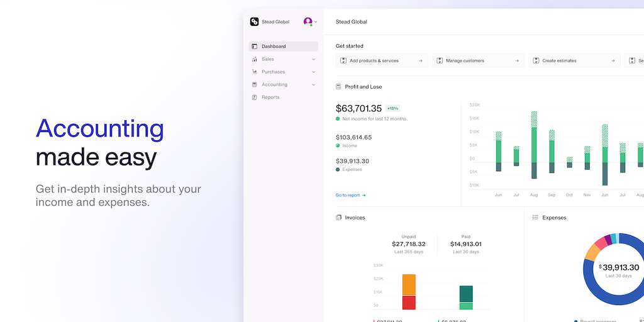Viewport: 644px width, 322px height.
Task: Click the October bar in profit chart
Action: pos(569,162)
